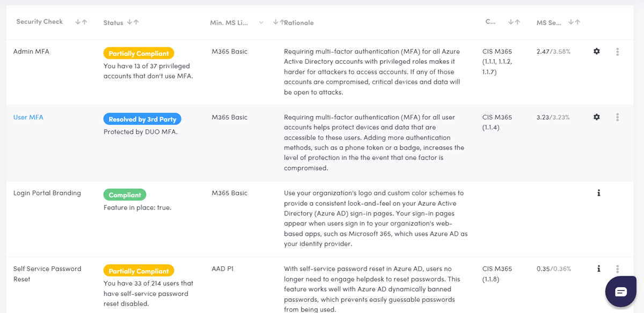Open three-dot menu for Self Service Password Reset
Screen dimensions: 644x313
(x=618, y=269)
